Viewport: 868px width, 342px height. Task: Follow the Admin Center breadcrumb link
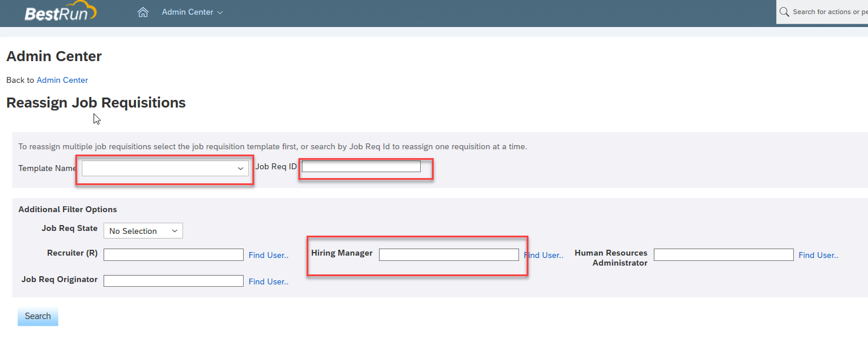62,80
